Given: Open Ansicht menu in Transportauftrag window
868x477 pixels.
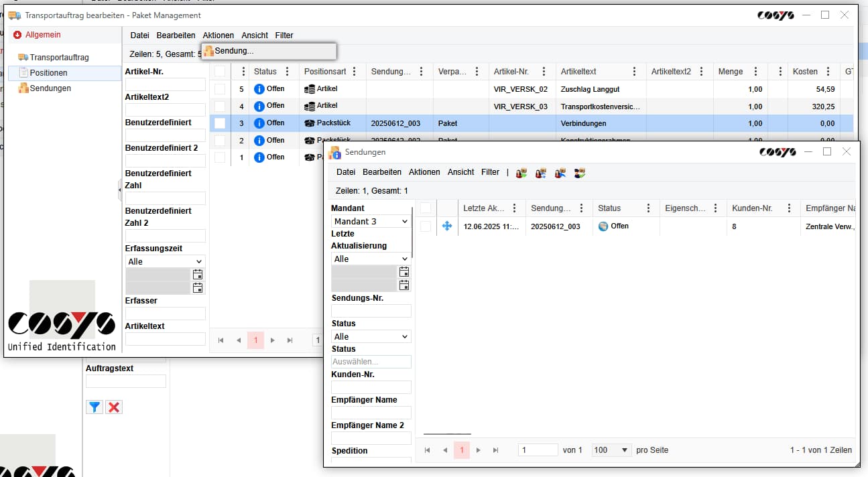Looking at the screenshot, I should pos(255,36).
